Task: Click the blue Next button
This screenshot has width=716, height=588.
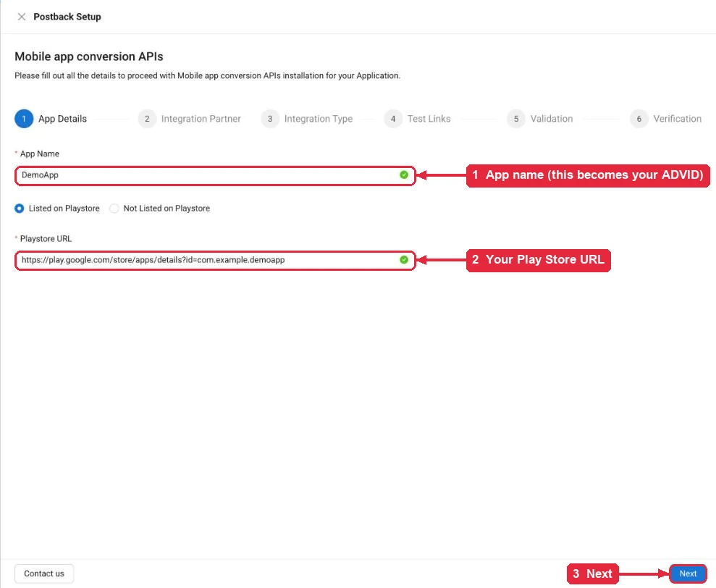Action: [x=688, y=574]
